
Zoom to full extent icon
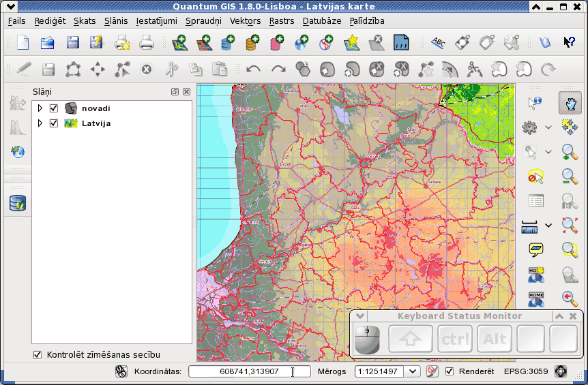[570, 225]
